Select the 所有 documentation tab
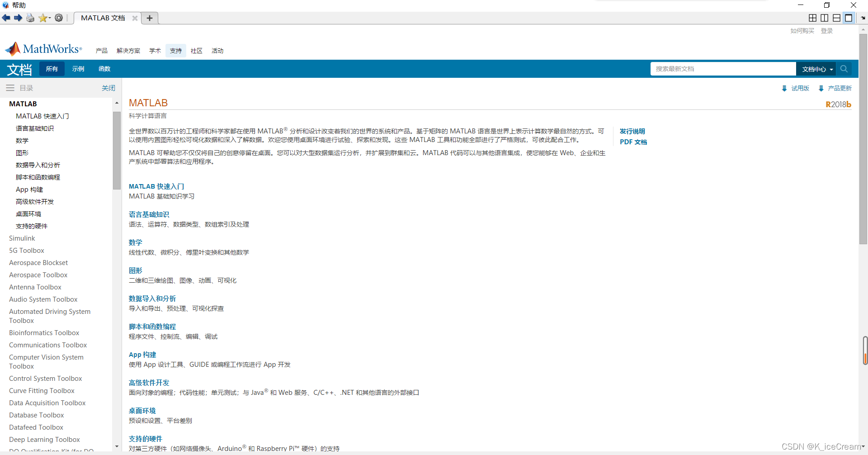This screenshot has width=868, height=455. click(x=52, y=69)
